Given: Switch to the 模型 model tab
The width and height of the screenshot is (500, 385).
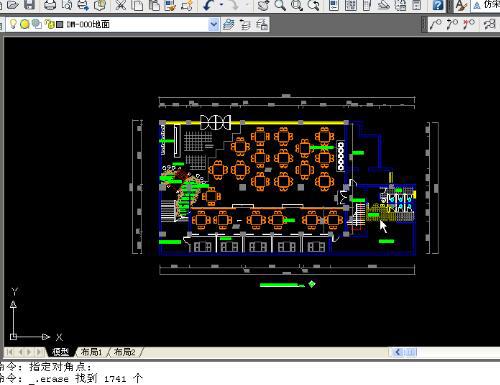Looking at the screenshot, I should click(x=61, y=352).
